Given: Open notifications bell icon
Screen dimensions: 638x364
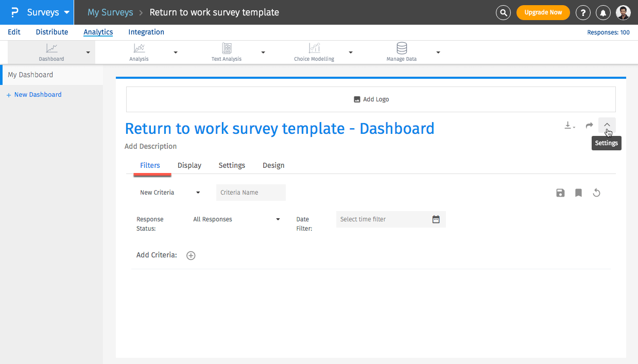Looking at the screenshot, I should [x=603, y=12].
